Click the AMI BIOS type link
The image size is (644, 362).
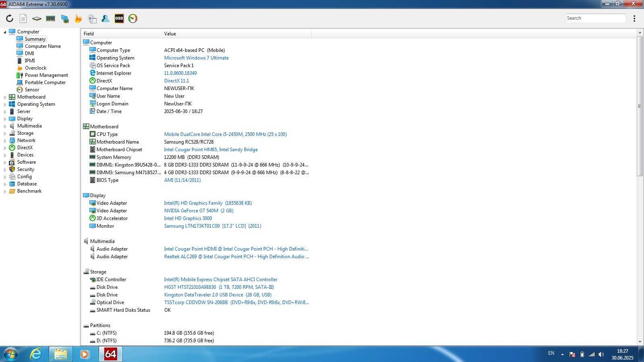pos(182,180)
